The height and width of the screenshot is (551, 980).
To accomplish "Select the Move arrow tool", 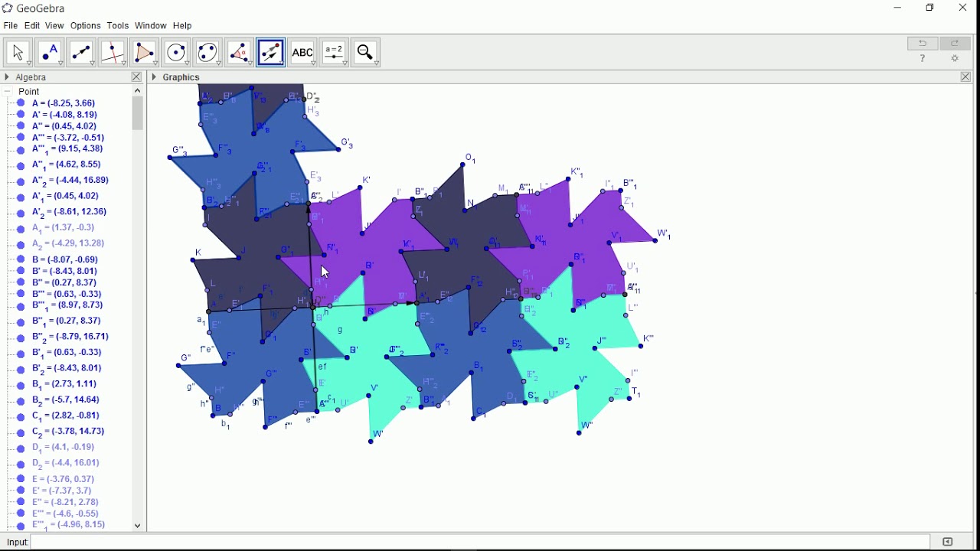I will (x=17, y=53).
